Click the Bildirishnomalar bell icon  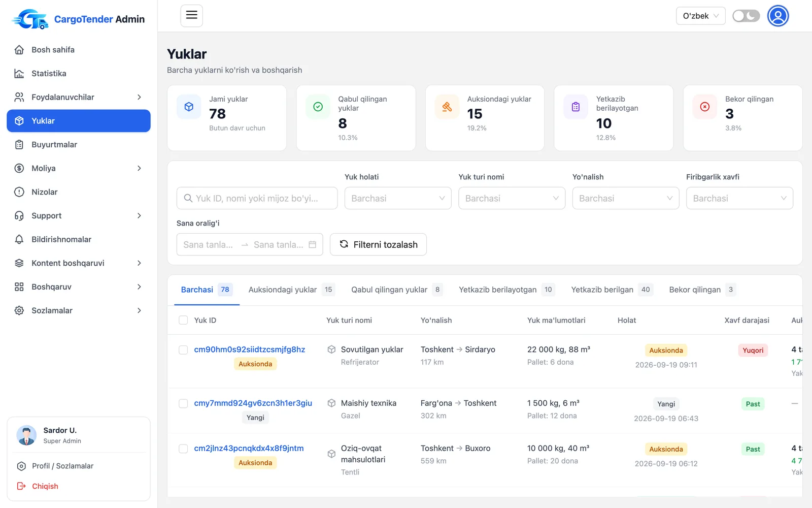19,239
